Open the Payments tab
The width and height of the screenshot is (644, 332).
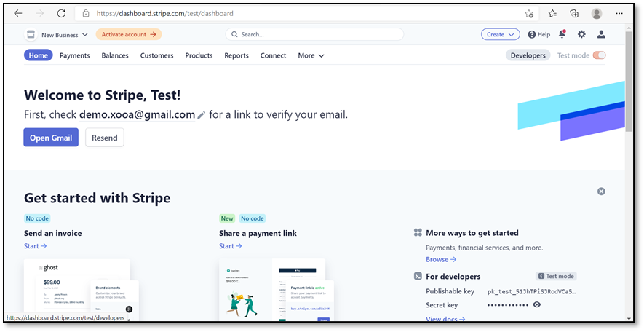[75, 55]
